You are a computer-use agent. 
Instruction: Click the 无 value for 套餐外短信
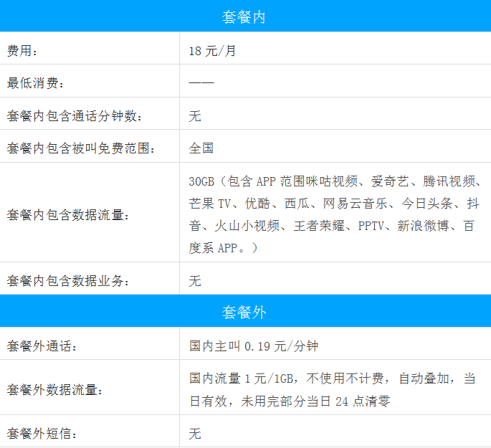point(195,434)
